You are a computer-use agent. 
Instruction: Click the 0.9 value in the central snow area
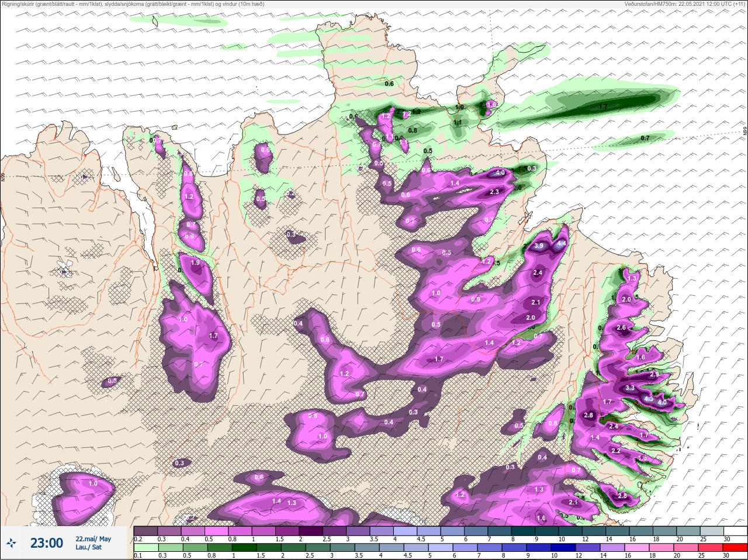(x=476, y=300)
